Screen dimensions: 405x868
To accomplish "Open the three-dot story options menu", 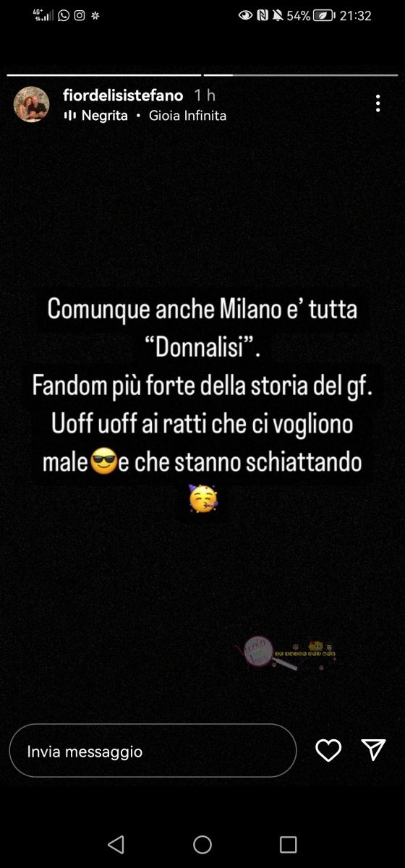I will pyautogui.click(x=378, y=103).
